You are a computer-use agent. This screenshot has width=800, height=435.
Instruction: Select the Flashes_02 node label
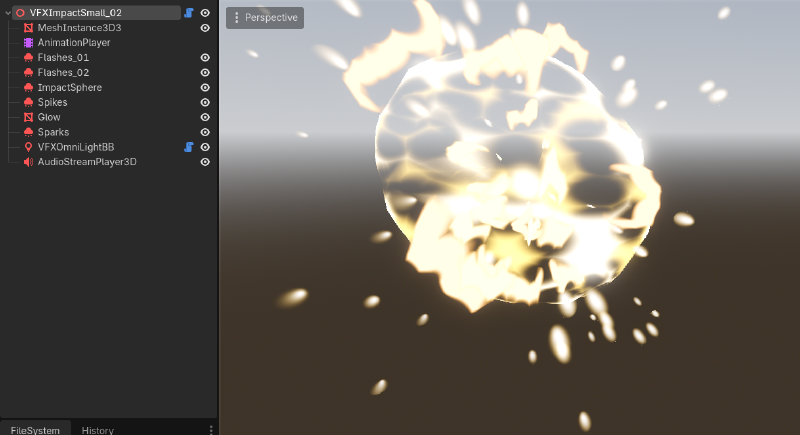63,72
